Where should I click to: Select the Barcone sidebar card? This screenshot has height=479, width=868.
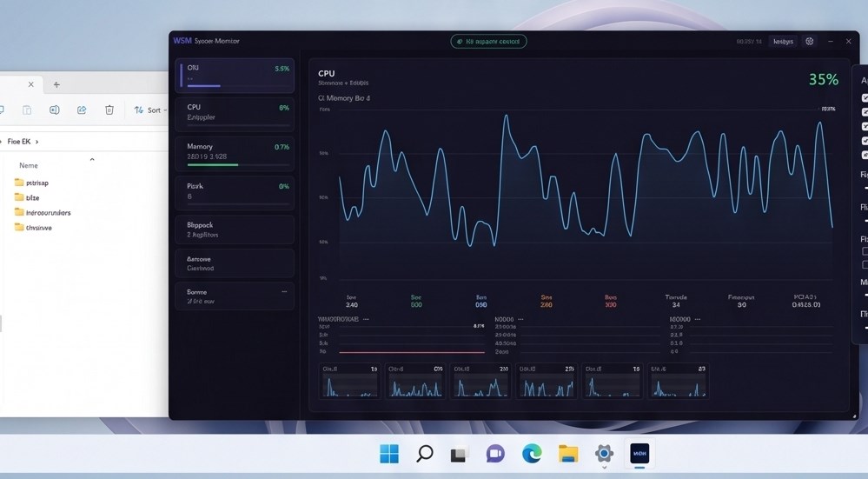[x=235, y=263]
